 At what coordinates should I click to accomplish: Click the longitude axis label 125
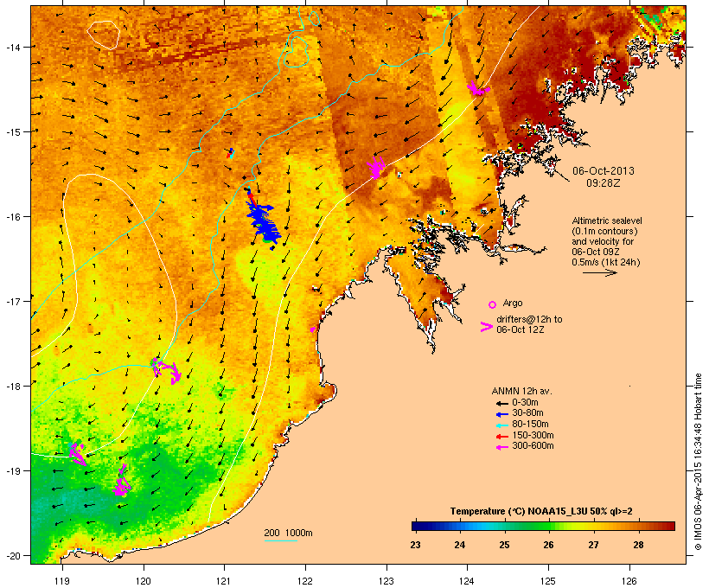click(548, 581)
